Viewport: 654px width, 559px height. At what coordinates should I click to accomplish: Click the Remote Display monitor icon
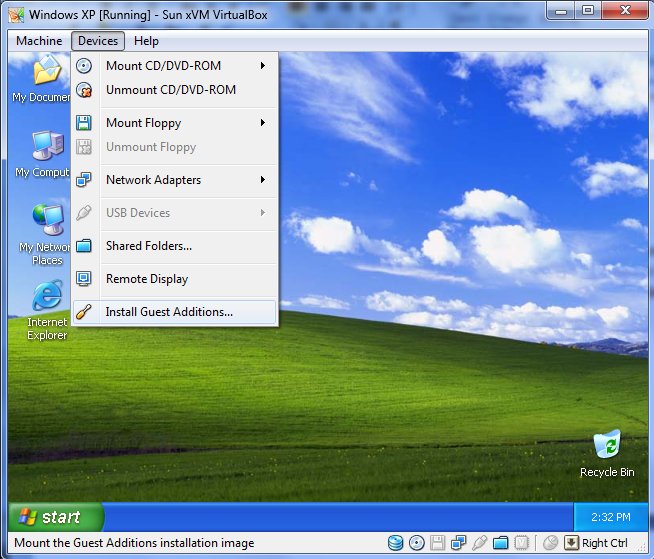coord(84,279)
